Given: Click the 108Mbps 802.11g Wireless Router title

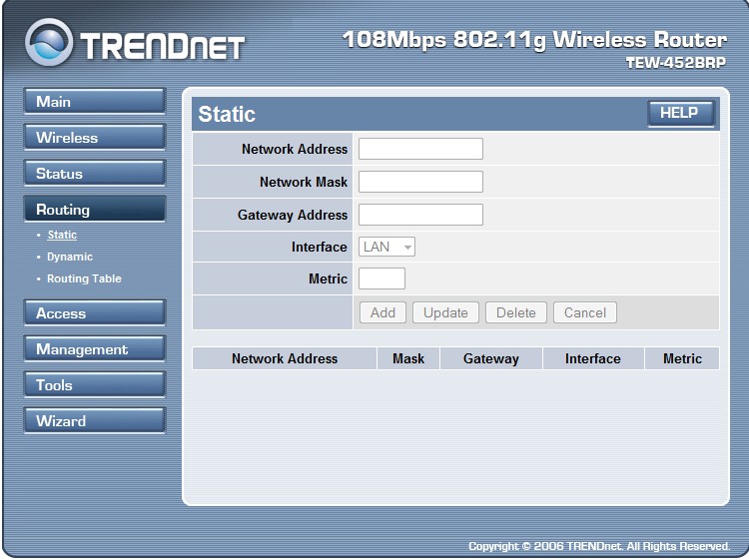Looking at the screenshot, I should [535, 40].
